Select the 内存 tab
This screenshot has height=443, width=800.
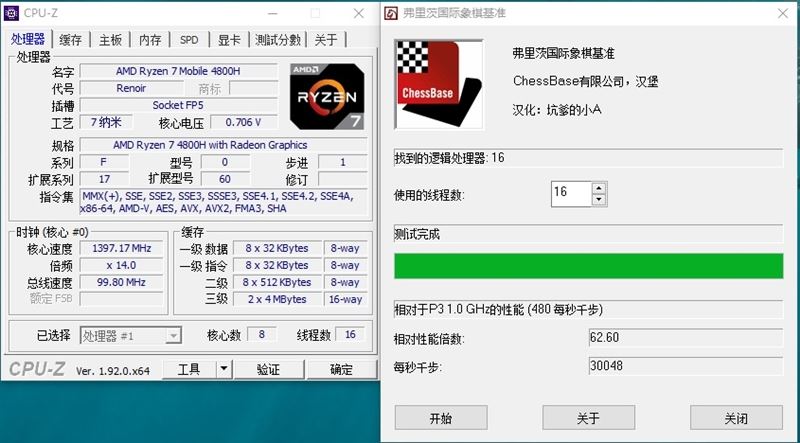(150, 40)
